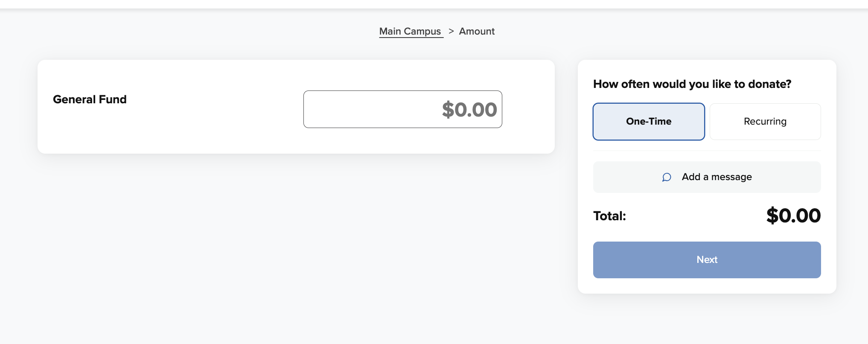Click the word 'message' in Add a message
Viewport: 868px width, 344px height.
click(x=731, y=177)
